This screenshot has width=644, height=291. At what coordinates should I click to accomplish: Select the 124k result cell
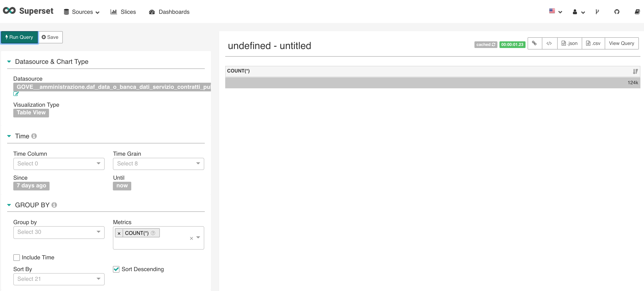(433, 83)
